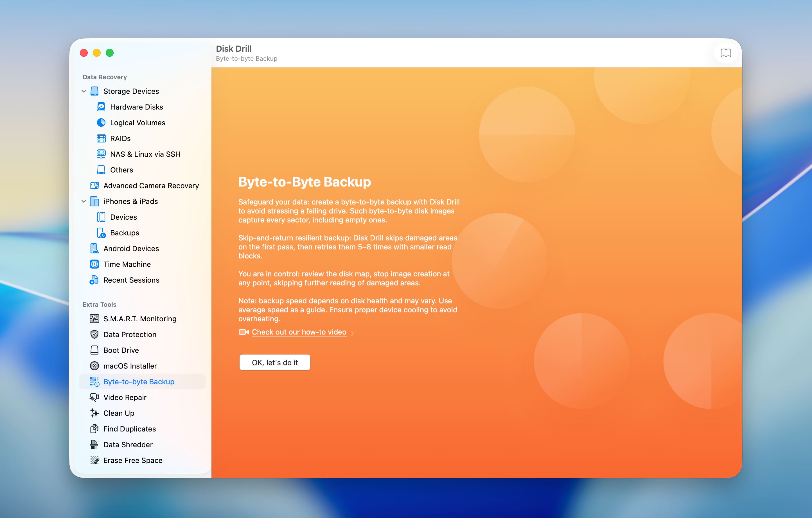Image resolution: width=812 pixels, height=518 pixels.
Task: Open Time Machine section
Action: pyautogui.click(x=127, y=264)
